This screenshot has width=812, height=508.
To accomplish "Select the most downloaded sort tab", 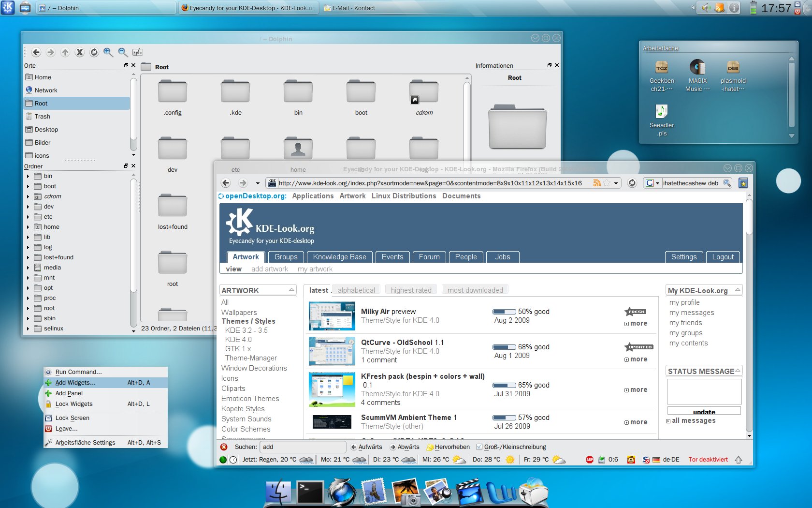I will click(475, 290).
